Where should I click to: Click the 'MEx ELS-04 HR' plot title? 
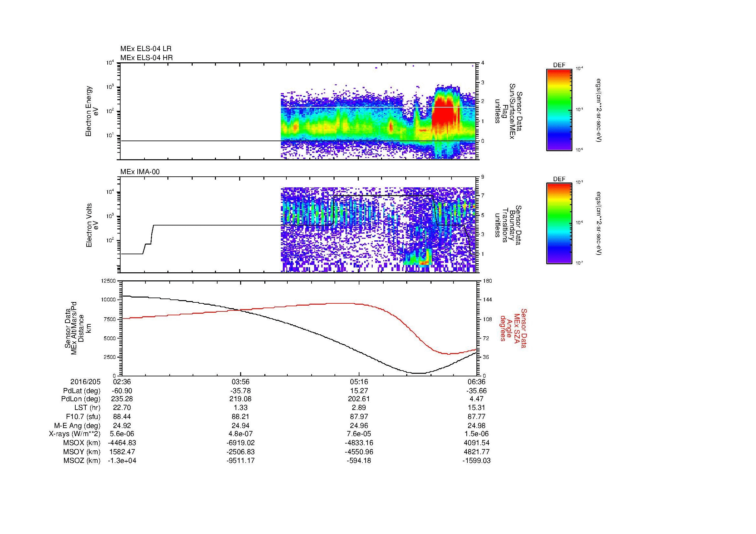coord(146,58)
